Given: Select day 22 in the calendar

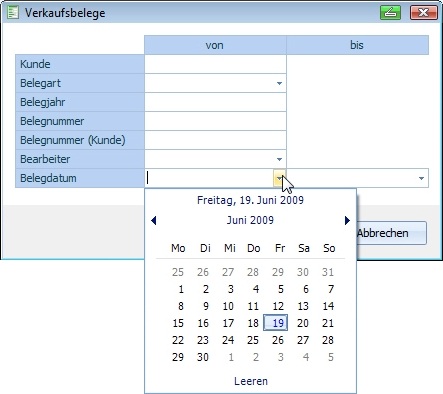Looking at the screenshot, I should click(x=178, y=340).
